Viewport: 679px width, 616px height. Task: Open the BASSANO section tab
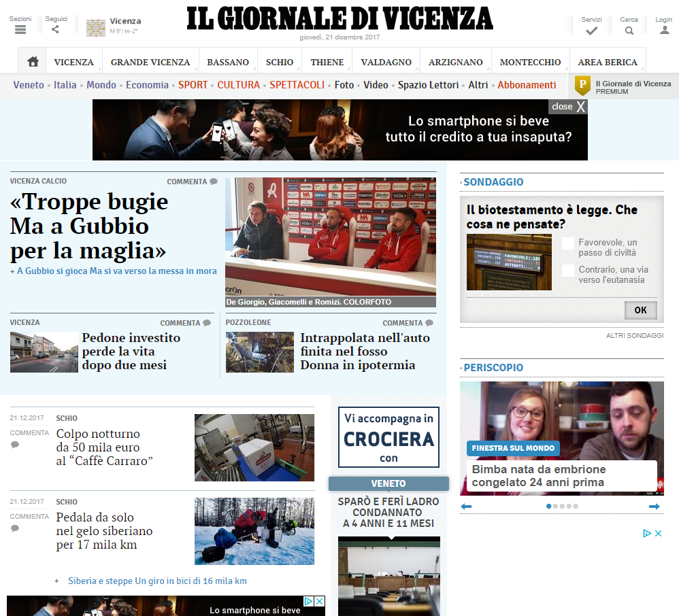tap(228, 62)
